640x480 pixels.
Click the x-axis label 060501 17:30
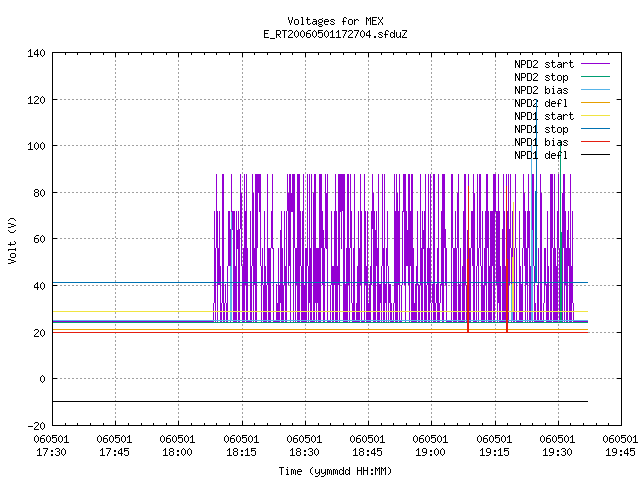coord(51,446)
